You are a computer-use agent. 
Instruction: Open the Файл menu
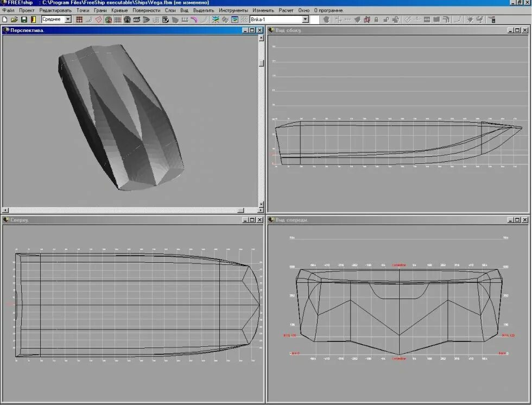coord(9,10)
